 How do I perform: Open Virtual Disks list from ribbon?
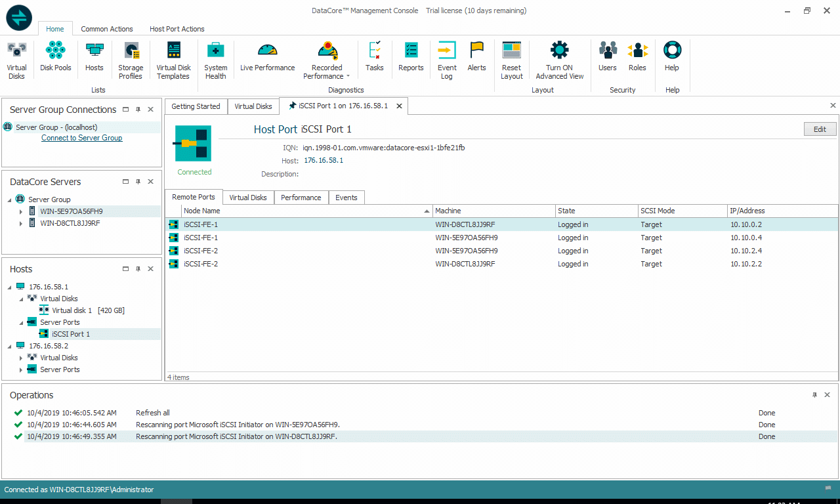coord(16,60)
